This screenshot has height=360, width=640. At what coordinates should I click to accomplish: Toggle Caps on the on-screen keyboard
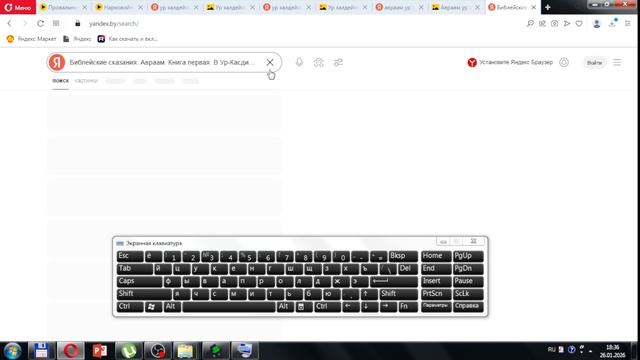tap(139, 281)
